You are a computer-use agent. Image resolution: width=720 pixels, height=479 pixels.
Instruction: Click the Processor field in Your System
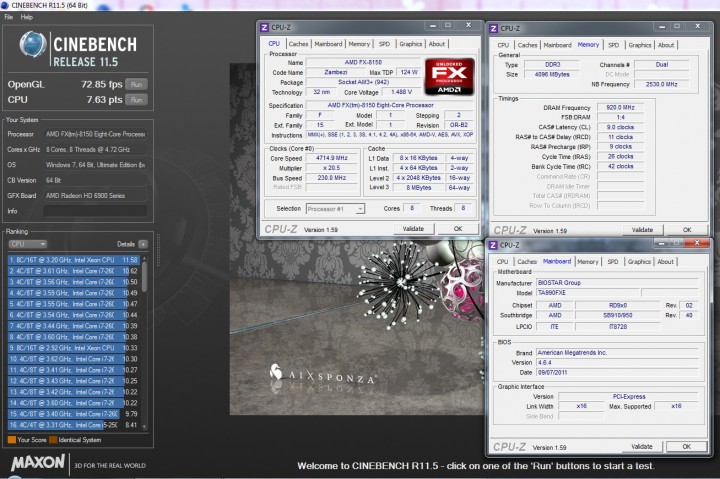(95, 134)
